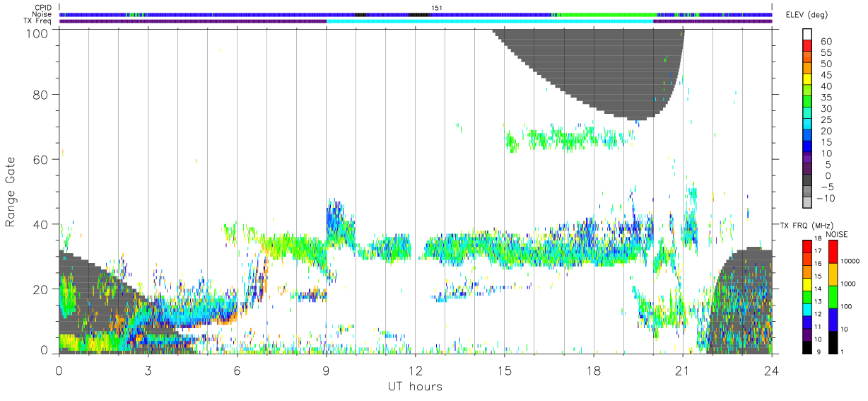The height and width of the screenshot is (401, 868).
Task: Click the 9 label on TX FRQ legend
Action: click(819, 352)
